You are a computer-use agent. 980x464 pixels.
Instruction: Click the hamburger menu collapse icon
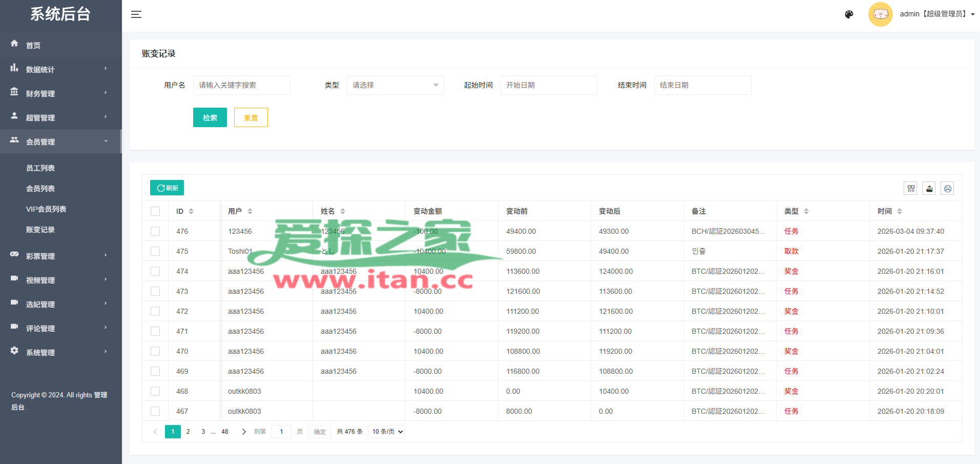[x=136, y=14]
